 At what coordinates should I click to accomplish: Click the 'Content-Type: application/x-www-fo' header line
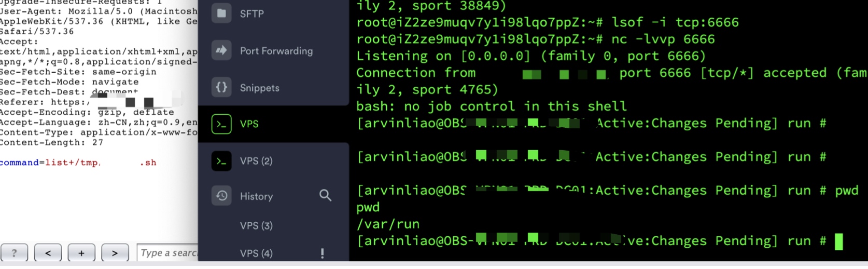coord(99,132)
